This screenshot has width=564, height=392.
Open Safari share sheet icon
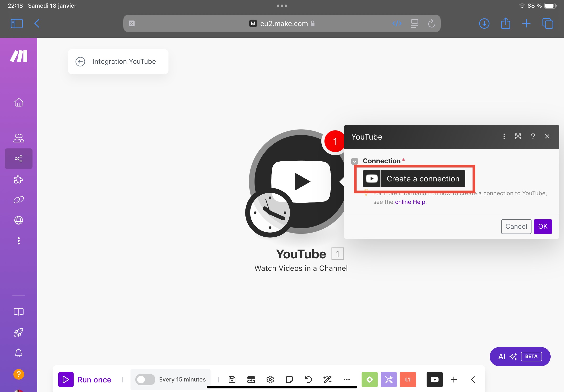(505, 24)
